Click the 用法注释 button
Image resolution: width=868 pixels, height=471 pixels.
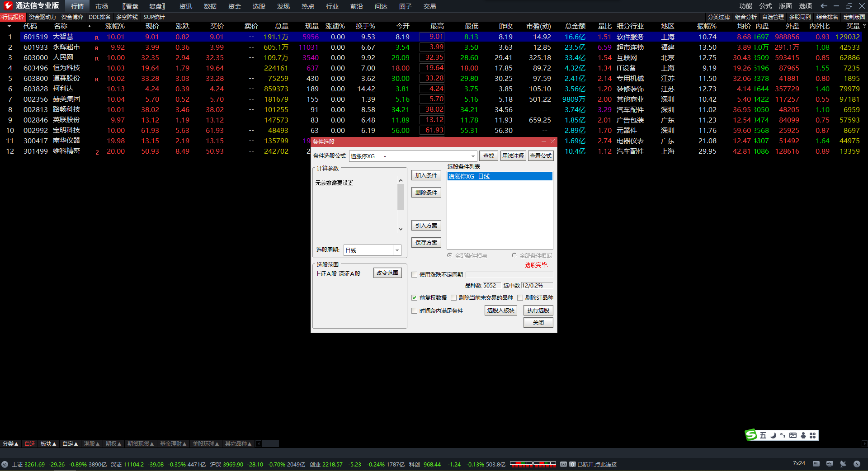click(x=513, y=156)
